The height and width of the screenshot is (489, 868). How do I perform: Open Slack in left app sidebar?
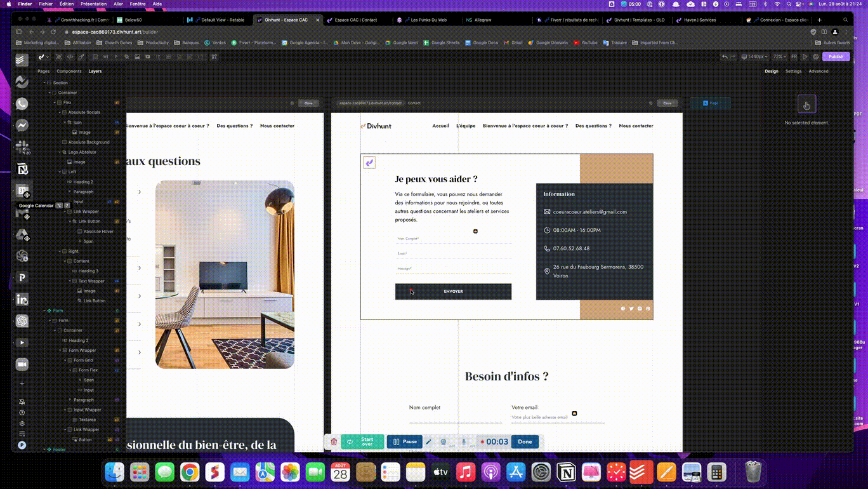point(22,147)
